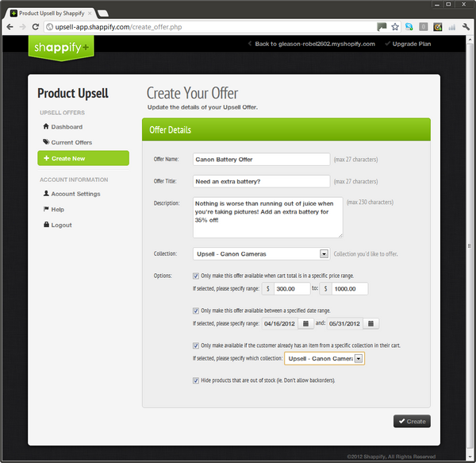
Task: Uncheck the specified date range option
Action: 196,311
